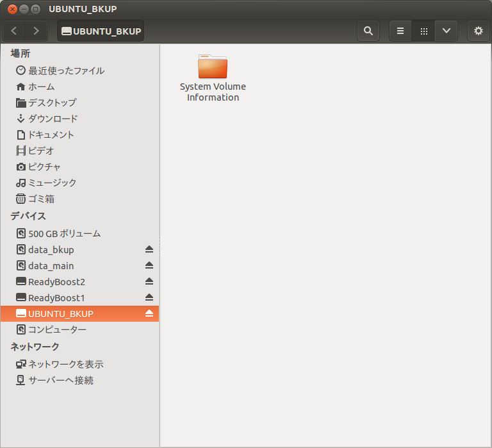Close the UBUNTU_BKUP window
The width and height of the screenshot is (492, 448).
12,9
